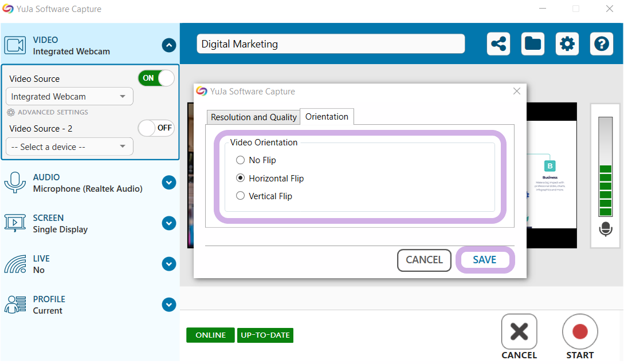Image resolution: width=624 pixels, height=364 pixels.
Task: Open the Select a device dropdown
Action: [x=69, y=147]
